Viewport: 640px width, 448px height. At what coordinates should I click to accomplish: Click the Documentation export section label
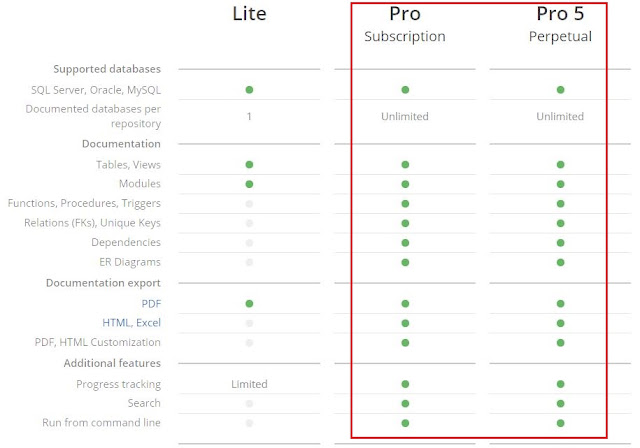[103, 283]
